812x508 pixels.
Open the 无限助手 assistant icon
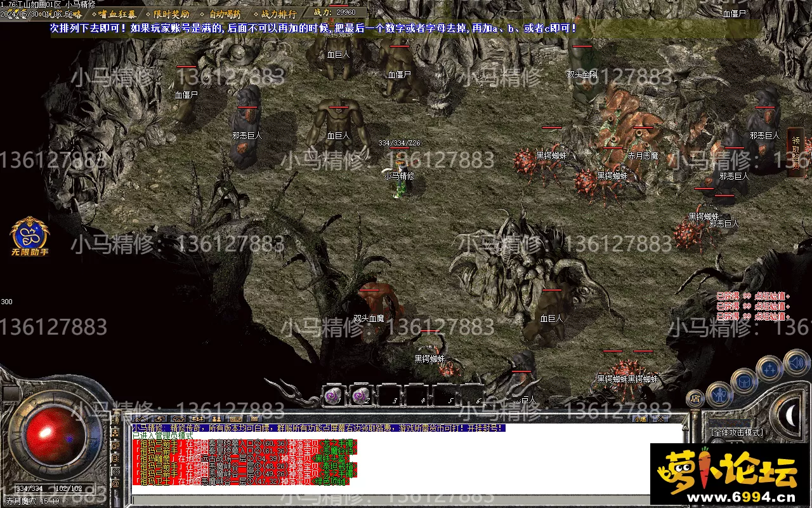pos(29,236)
